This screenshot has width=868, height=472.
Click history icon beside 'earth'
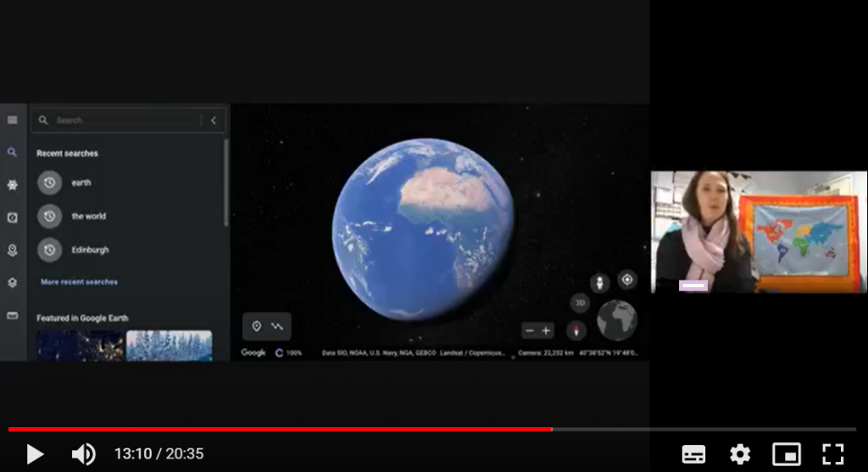(x=49, y=182)
